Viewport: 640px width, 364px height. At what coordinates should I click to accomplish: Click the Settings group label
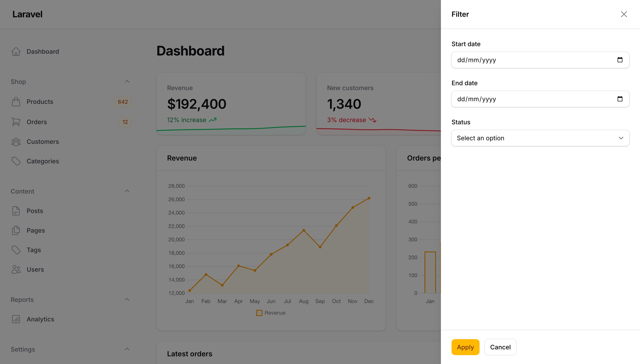[x=23, y=349]
